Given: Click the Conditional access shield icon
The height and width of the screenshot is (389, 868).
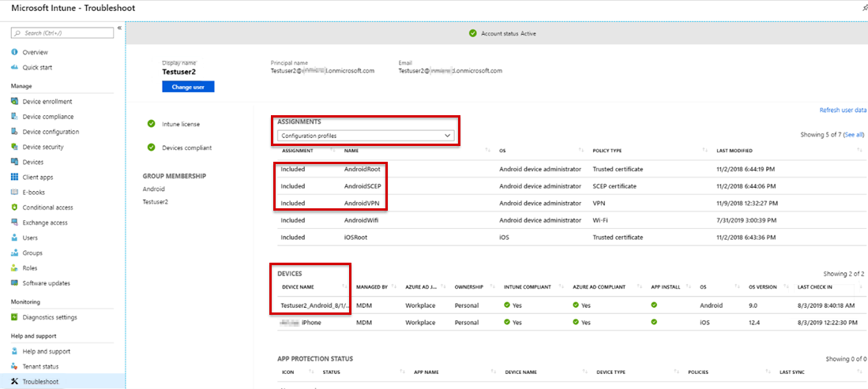Looking at the screenshot, I should click(x=15, y=208).
